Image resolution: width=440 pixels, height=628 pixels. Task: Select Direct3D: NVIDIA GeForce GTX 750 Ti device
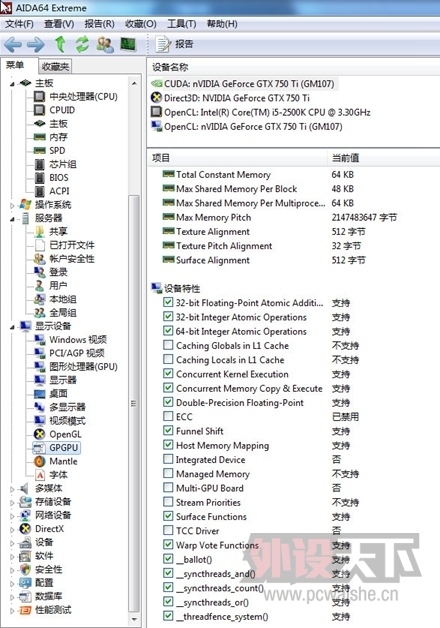click(231, 98)
